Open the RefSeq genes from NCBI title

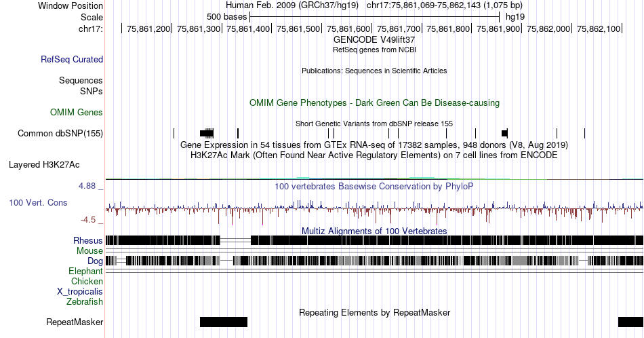tap(374, 50)
